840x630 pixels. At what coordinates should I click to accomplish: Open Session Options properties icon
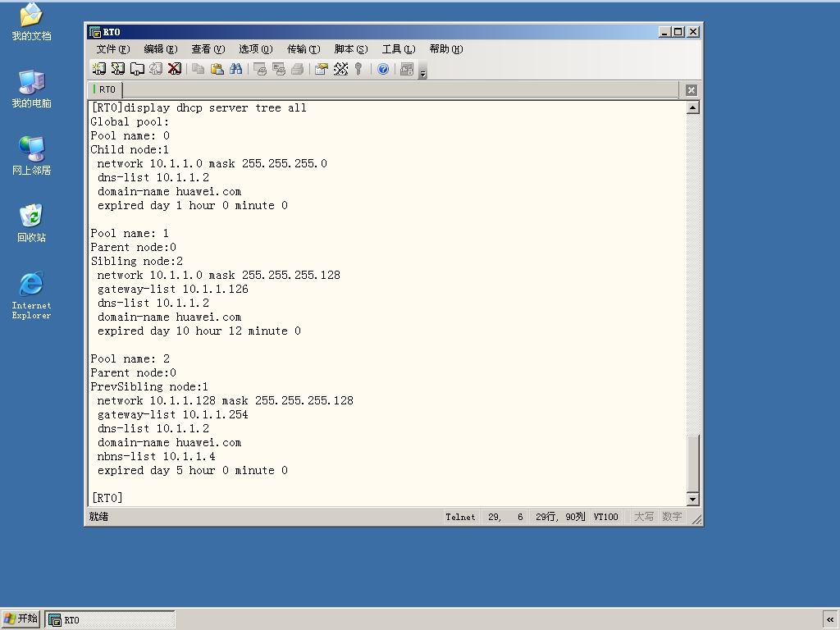click(322, 69)
